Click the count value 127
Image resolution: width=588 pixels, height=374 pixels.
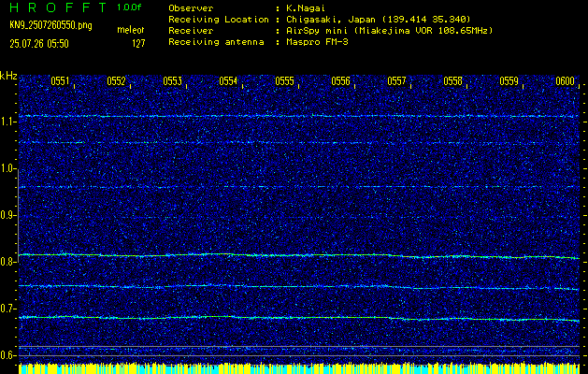tap(138, 44)
